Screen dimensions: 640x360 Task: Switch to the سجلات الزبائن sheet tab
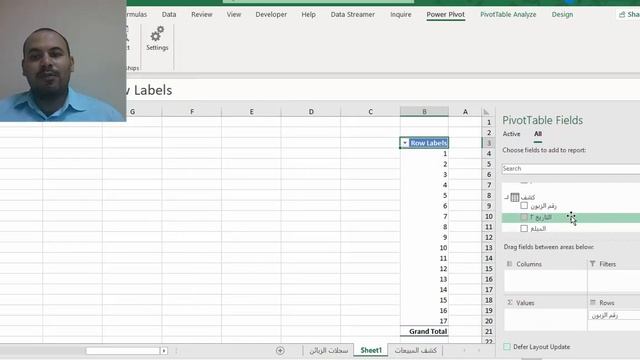[329, 350]
